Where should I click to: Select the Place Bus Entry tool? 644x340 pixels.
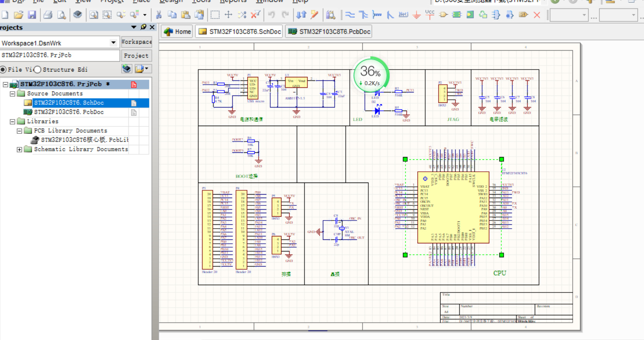click(390, 15)
